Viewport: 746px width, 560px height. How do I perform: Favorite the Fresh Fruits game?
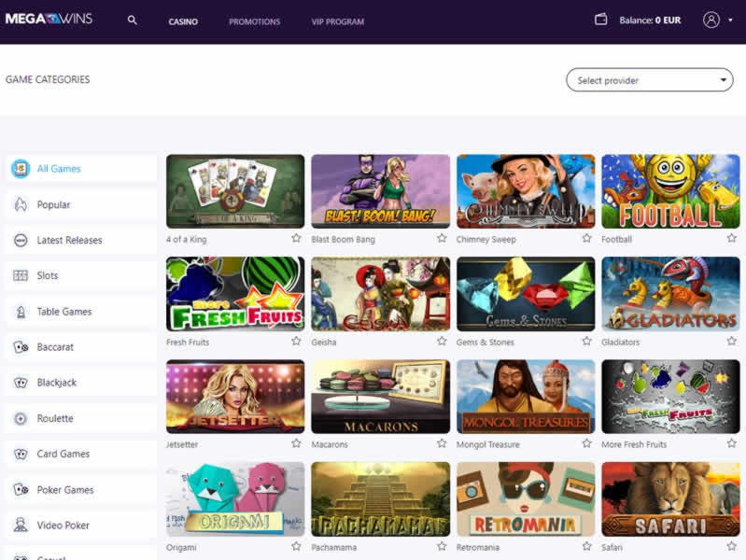296,341
